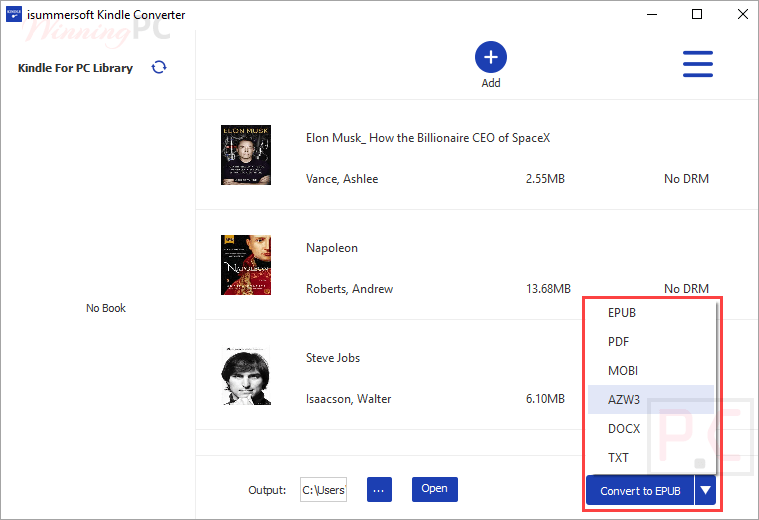Minimize the Kindle Converter window
The height and width of the screenshot is (520, 759).
(x=652, y=14)
